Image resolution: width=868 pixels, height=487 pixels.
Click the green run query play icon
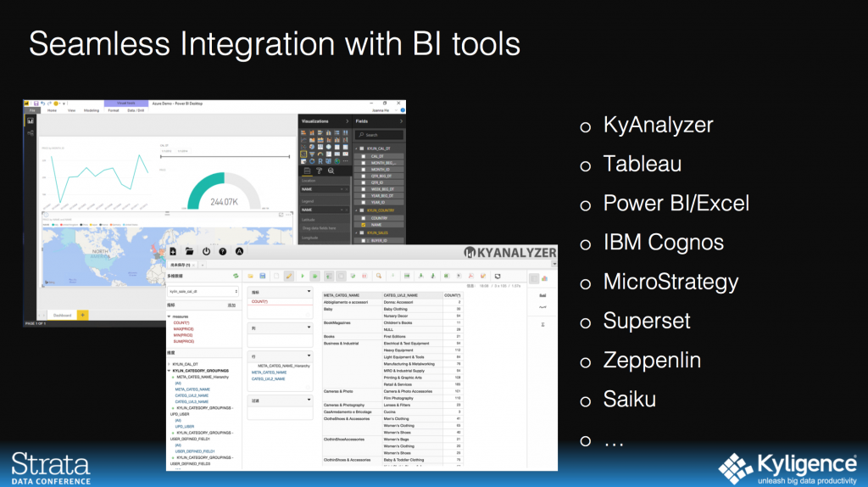303,277
